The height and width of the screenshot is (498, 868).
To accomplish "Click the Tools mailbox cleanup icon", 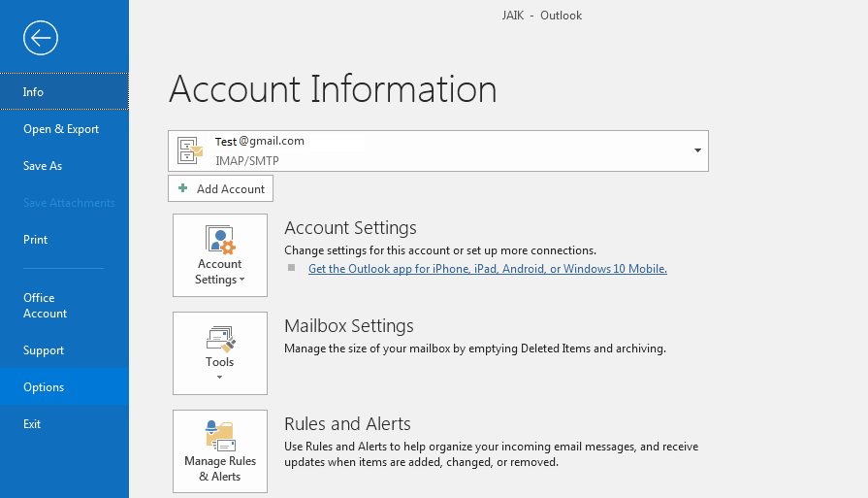I will pos(220,339).
